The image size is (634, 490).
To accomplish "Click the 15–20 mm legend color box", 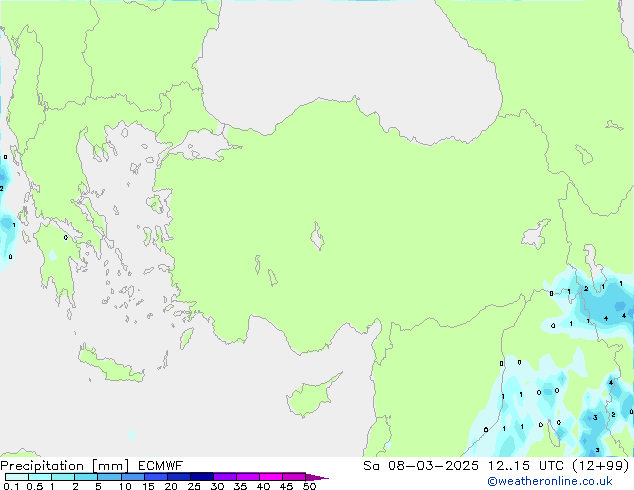I will point(156,477).
